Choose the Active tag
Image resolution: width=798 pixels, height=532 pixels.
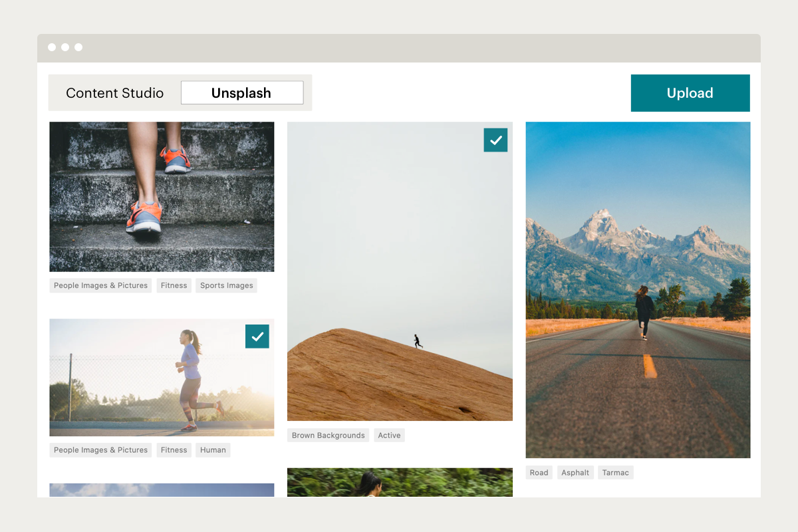389,436
